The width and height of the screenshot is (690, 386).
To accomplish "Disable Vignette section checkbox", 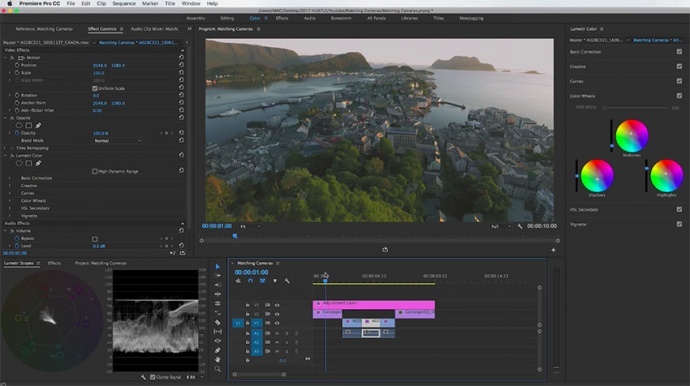I will [679, 224].
